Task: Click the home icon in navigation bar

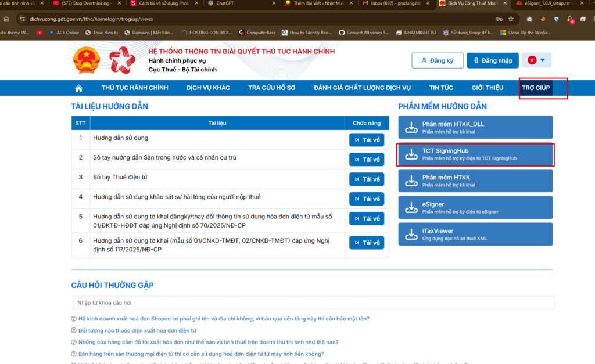Action: [x=78, y=88]
